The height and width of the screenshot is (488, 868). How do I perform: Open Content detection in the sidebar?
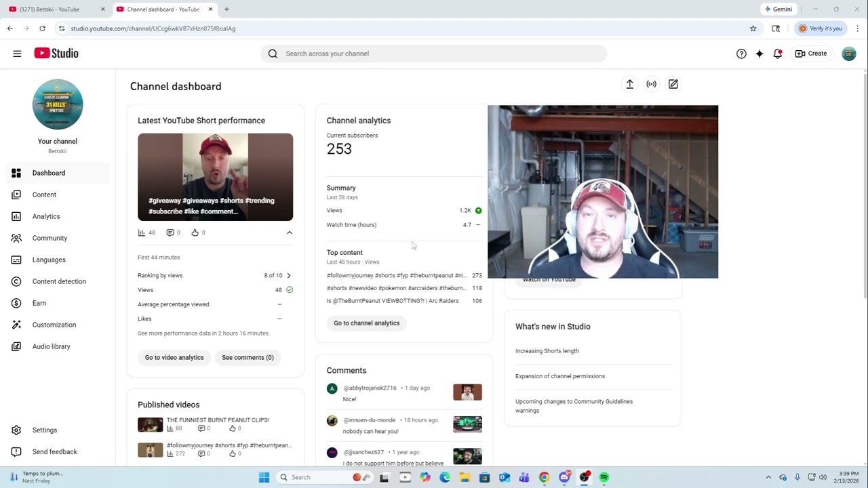58,281
